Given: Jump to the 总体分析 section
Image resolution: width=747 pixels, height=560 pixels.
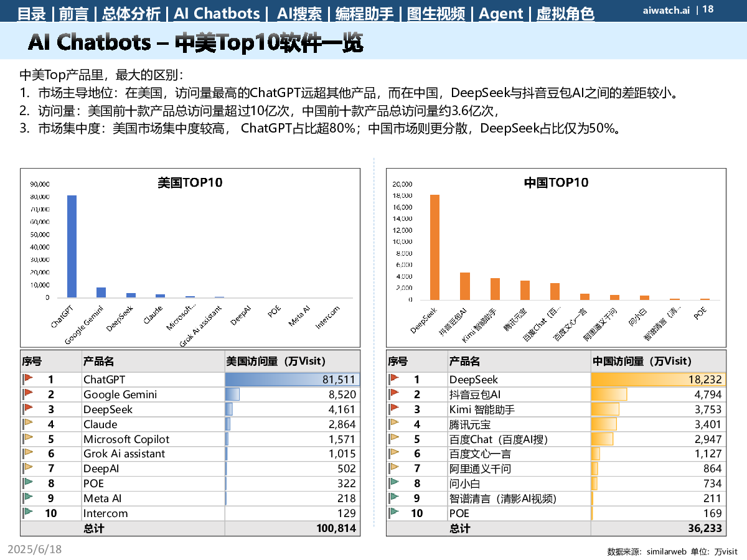Looking at the screenshot, I should [130, 14].
